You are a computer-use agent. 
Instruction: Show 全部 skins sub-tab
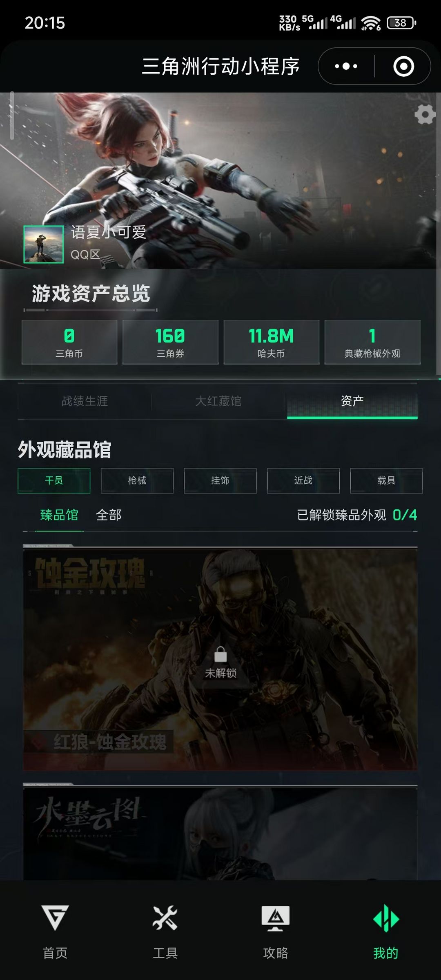(x=109, y=515)
